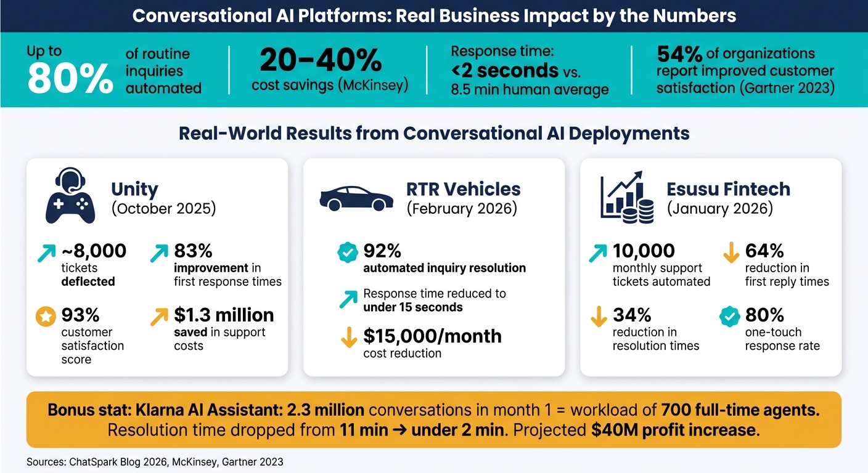Click the '<2 seconds' response time text
Viewport: 868px width, 473px height.
tap(504, 70)
